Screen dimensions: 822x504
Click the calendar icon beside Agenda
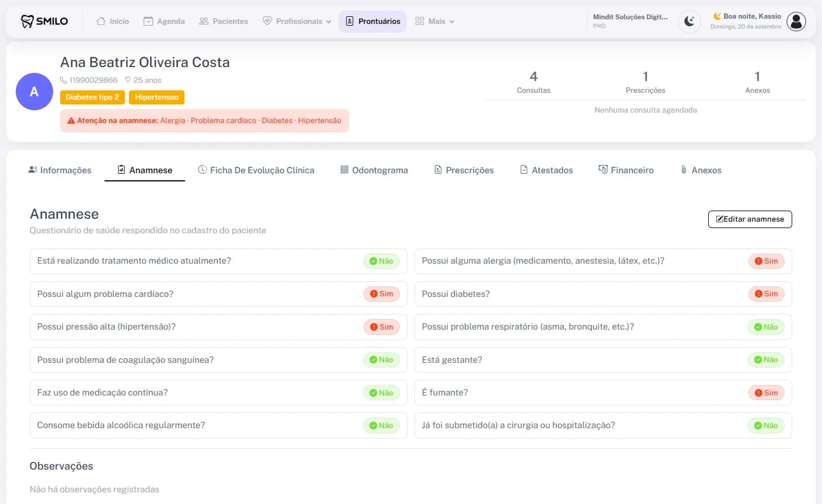click(148, 21)
